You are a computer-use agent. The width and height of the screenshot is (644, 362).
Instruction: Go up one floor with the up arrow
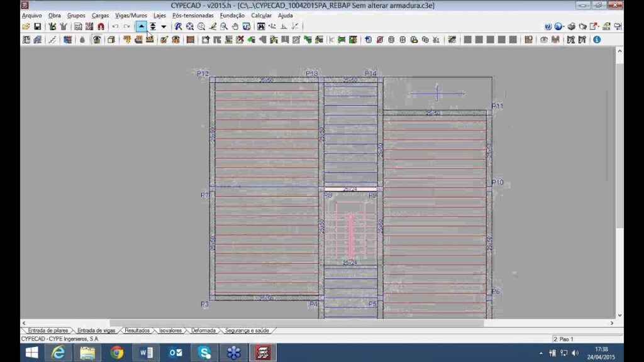point(142,26)
